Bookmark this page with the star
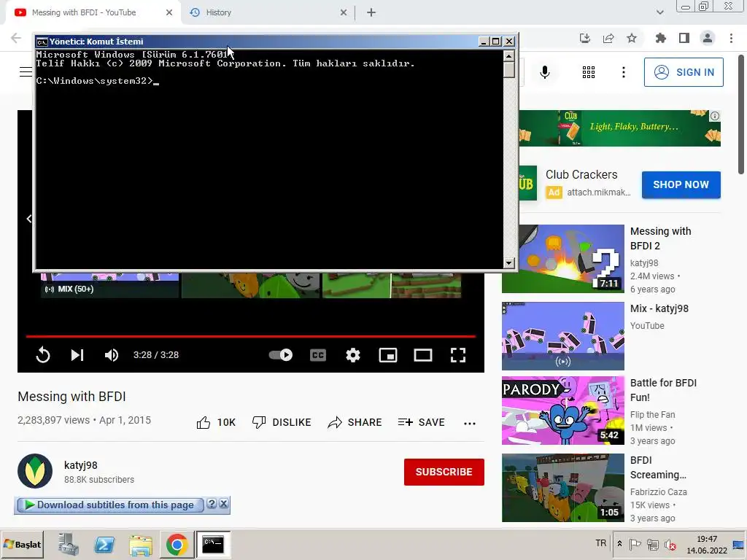 [632, 38]
